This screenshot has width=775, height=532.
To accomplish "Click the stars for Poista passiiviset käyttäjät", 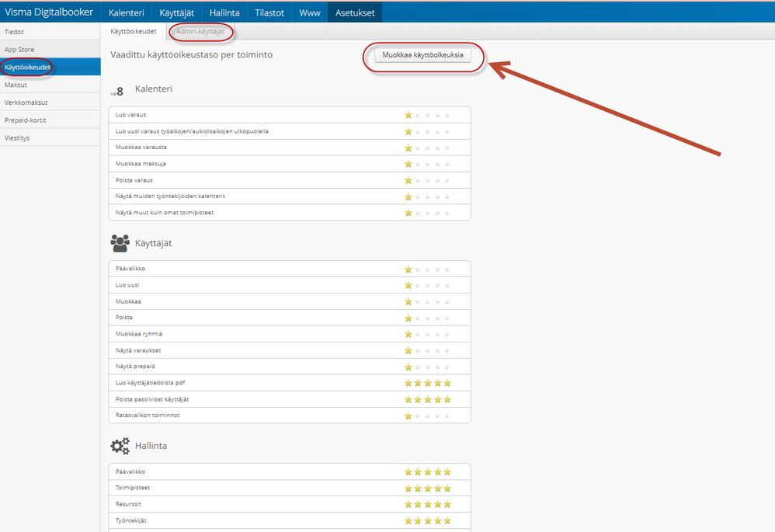I will (428, 399).
